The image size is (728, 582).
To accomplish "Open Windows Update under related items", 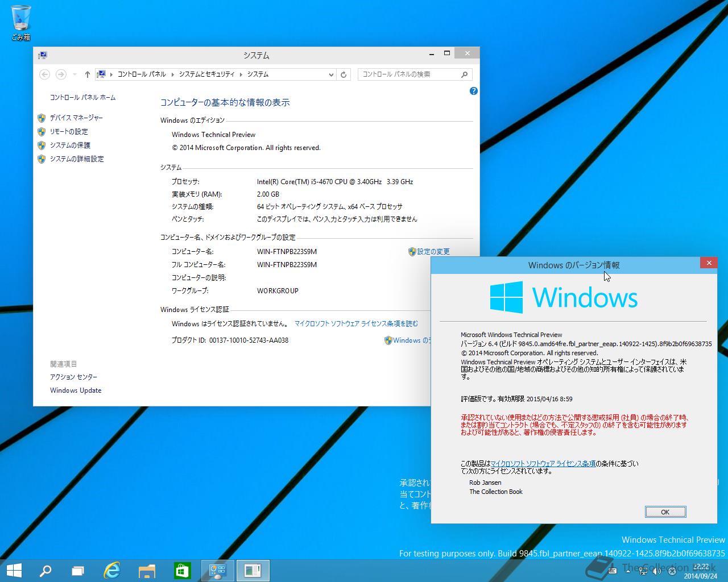I will 76,390.
